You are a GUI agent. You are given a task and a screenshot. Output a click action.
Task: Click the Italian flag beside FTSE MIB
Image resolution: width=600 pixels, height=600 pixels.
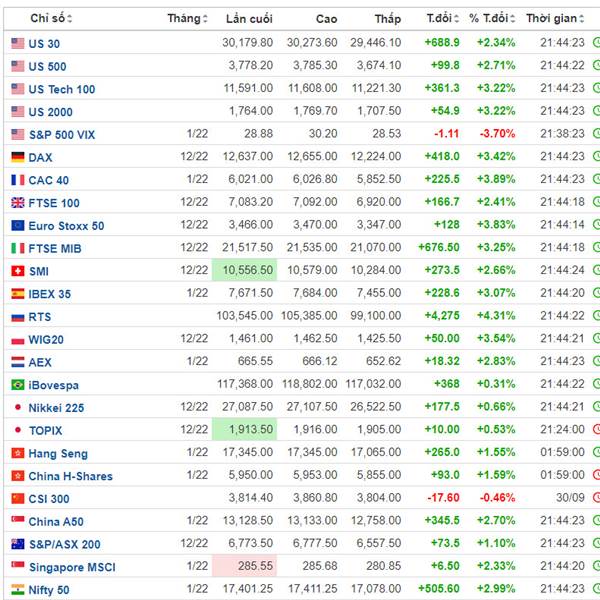(18, 248)
